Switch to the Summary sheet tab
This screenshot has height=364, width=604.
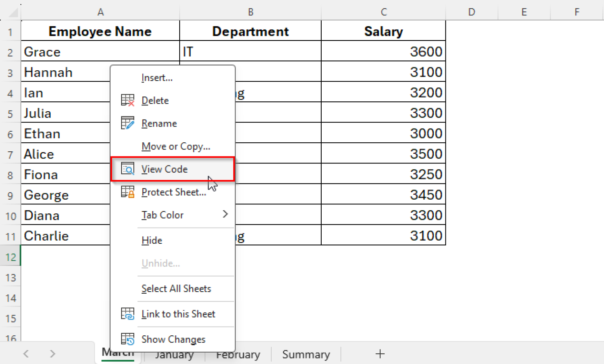[x=306, y=354]
